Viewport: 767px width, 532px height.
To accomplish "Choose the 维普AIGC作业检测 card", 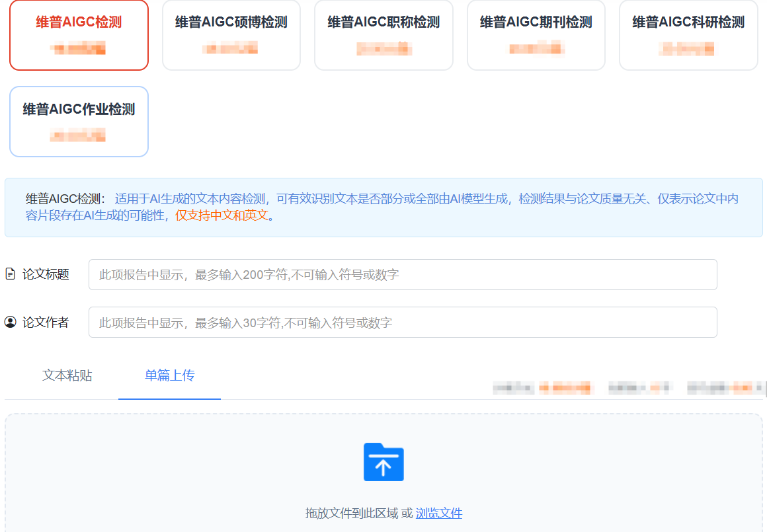I will (79, 122).
